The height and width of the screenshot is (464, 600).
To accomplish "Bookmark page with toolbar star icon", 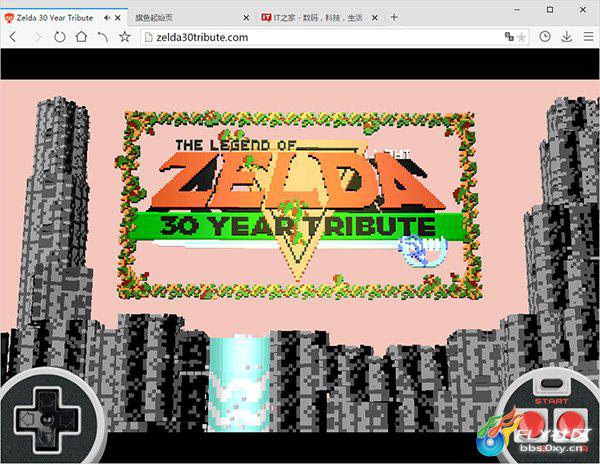I will tap(125, 37).
